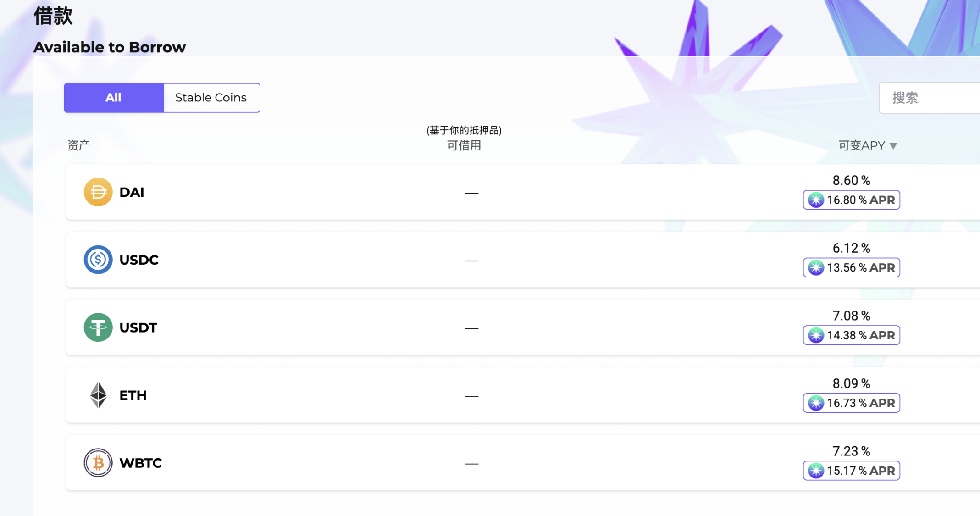Open the 15.17 % APR badge for WBTC
The height and width of the screenshot is (516, 980).
tap(851, 471)
